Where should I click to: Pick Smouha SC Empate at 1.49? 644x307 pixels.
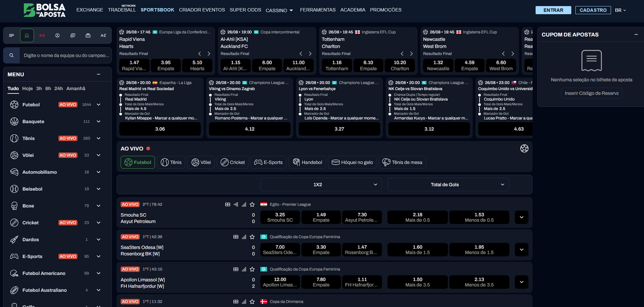[321, 217]
